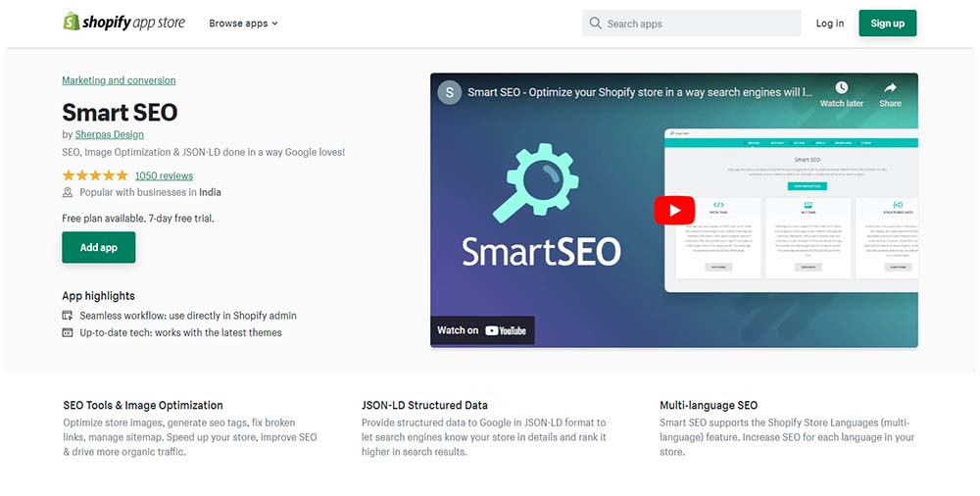The width and height of the screenshot is (980, 496).
Task: Click the five-star rating icons
Action: click(95, 175)
